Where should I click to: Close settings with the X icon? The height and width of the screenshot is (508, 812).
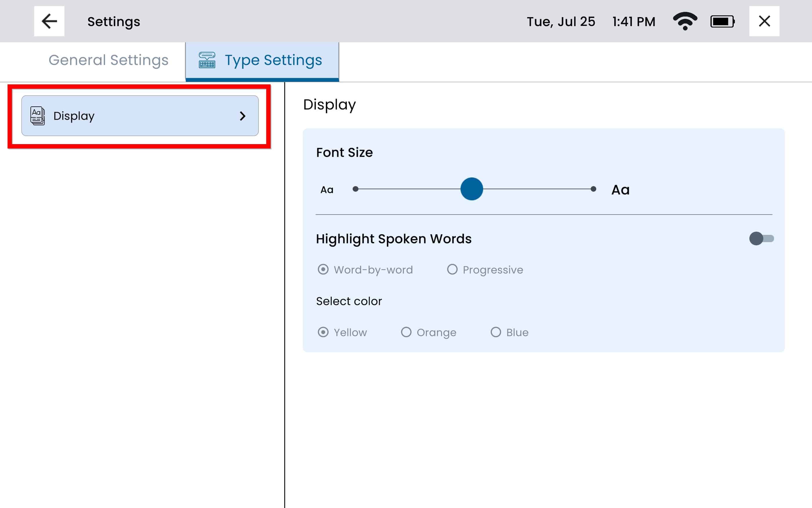tap(764, 21)
